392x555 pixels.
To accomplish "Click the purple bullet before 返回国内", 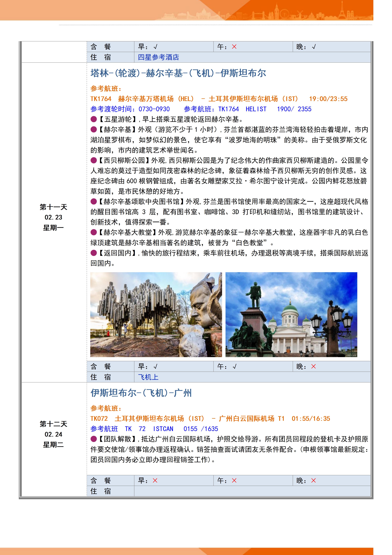I will point(93,253).
